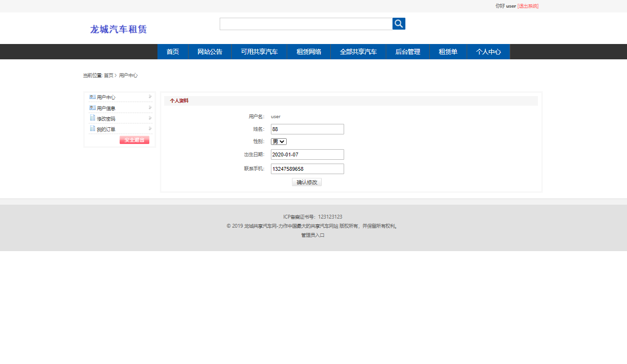Click the 退出系统 logout link
This screenshot has width=627, height=364.
[x=528, y=6]
